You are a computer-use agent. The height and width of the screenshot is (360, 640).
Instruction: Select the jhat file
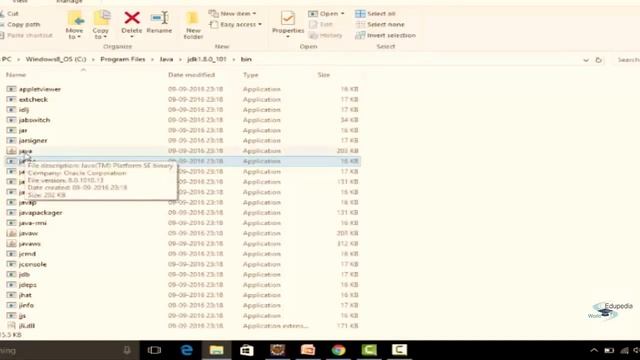point(25,295)
